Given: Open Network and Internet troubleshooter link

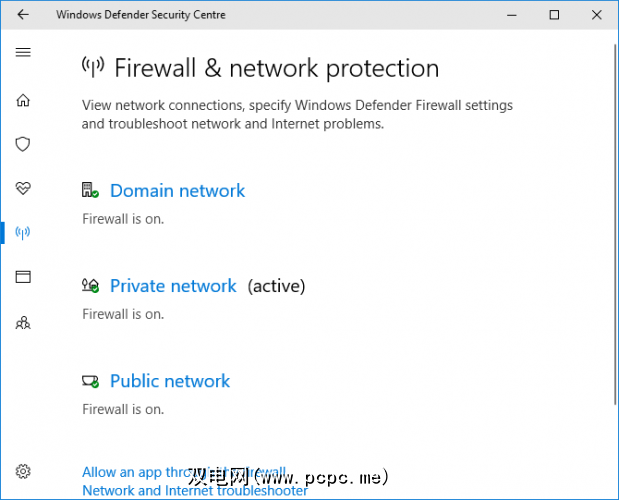Looking at the screenshot, I should click(x=195, y=490).
